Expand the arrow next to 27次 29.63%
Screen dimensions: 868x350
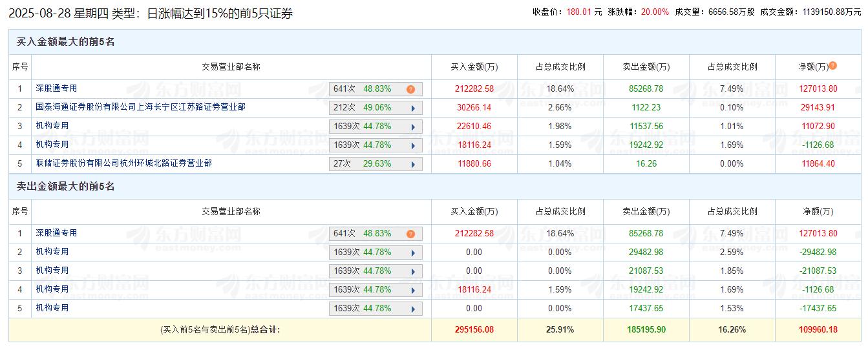(x=412, y=165)
